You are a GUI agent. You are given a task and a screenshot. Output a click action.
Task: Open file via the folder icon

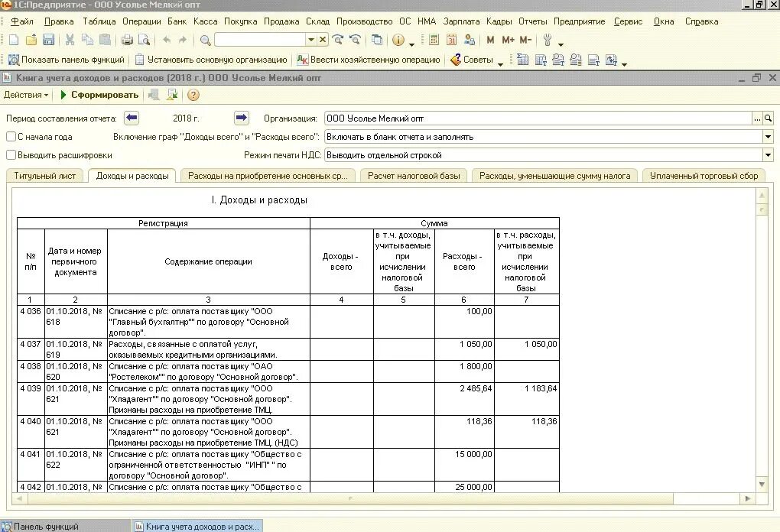tap(31, 40)
